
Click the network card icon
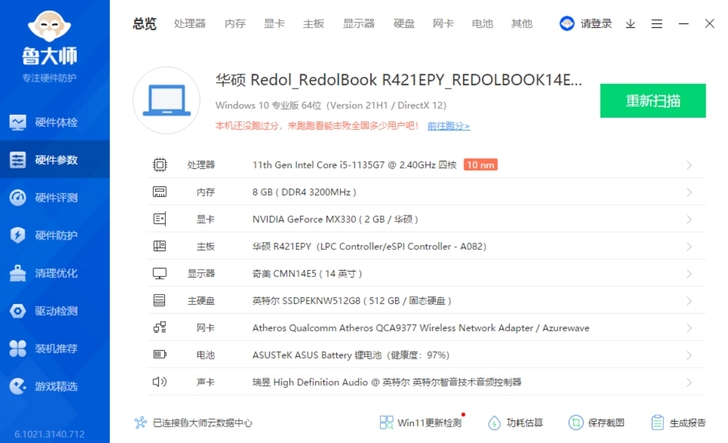(160, 327)
